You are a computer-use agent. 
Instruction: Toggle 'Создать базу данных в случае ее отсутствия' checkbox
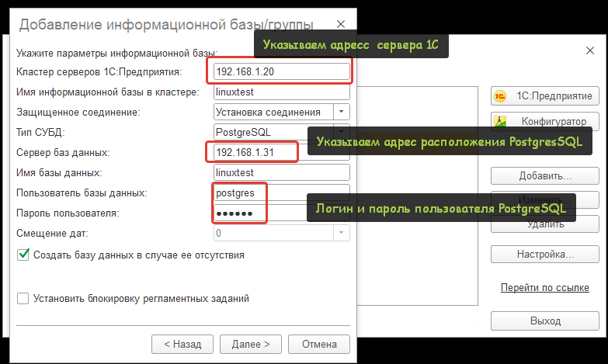[23, 254]
